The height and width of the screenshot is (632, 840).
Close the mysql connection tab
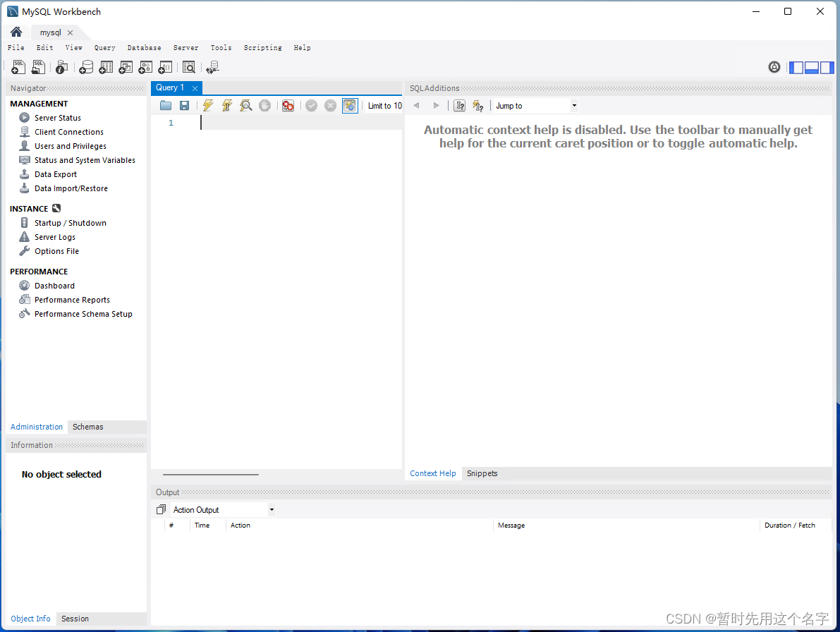pyautogui.click(x=71, y=32)
